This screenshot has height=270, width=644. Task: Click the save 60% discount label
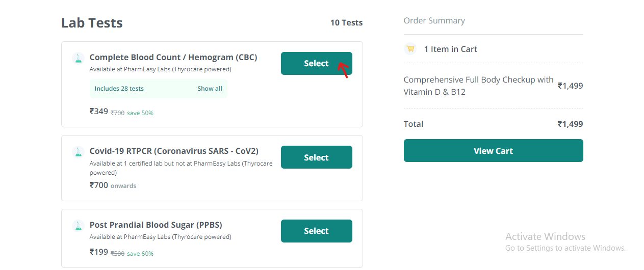click(x=140, y=254)
